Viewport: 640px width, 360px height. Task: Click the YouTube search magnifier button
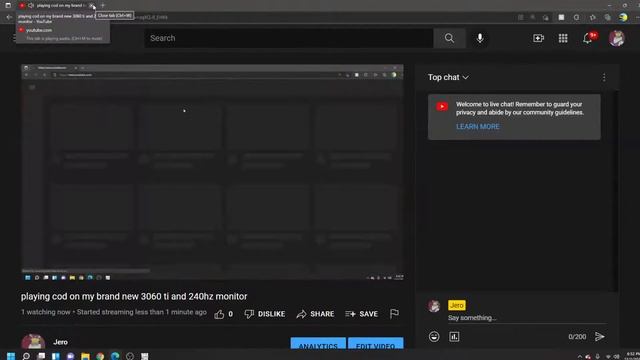click(x=449, y=38)
